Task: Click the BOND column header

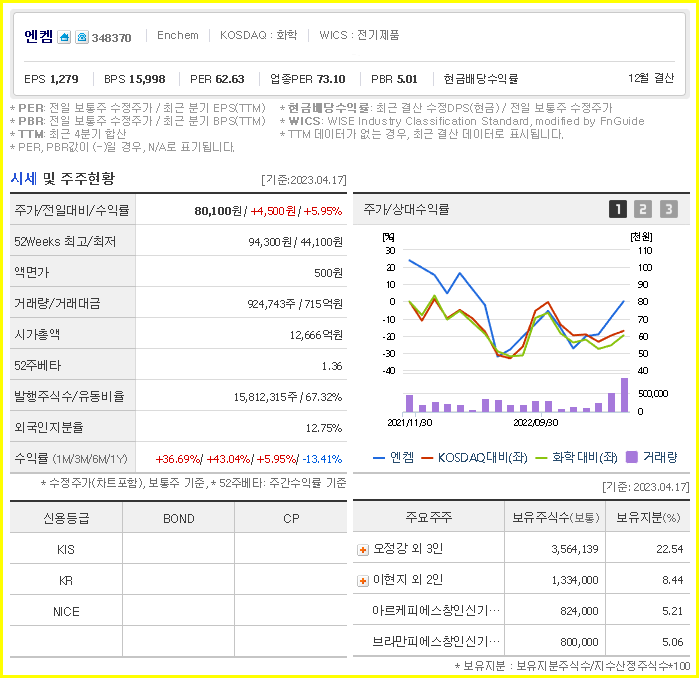Action: [x=179, y=518]
